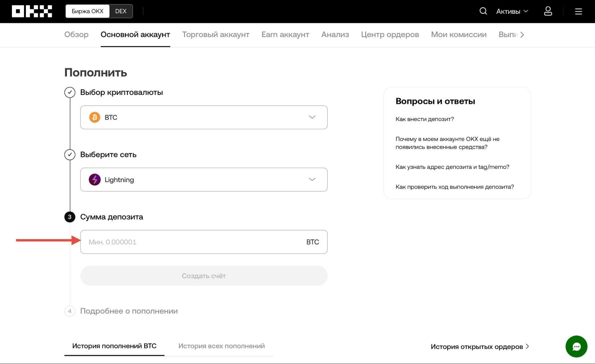Image resolution: width=595 pixels, height=364 pixels.
Task: Open the green live chat bubble
Action: [576, 346]
